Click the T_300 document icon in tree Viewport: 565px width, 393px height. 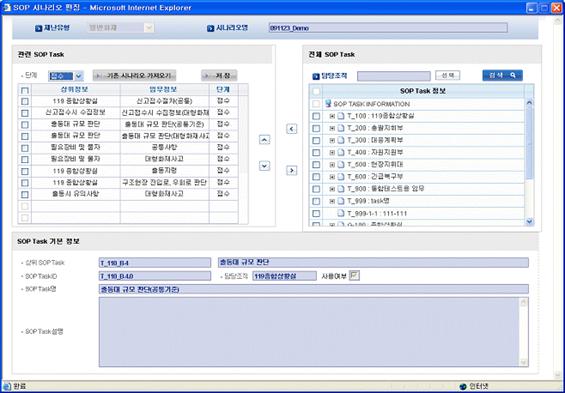(x=341, y=140)
